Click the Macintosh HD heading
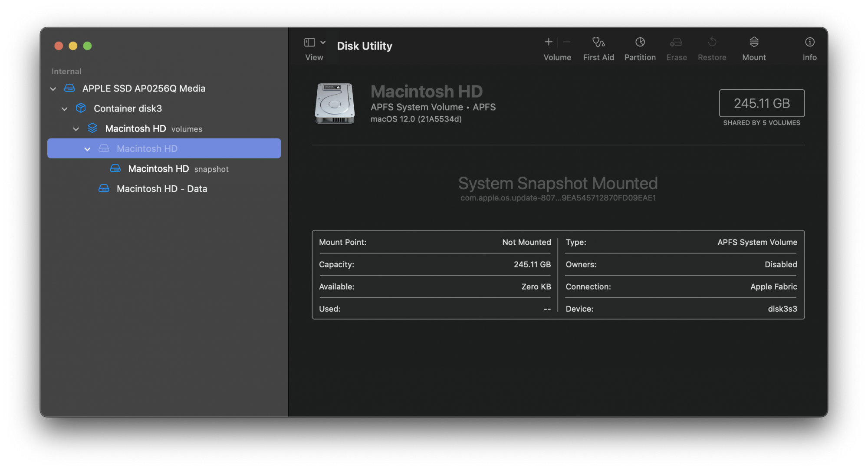The height and width of the screenshot is (470, 868). (426, 92)
